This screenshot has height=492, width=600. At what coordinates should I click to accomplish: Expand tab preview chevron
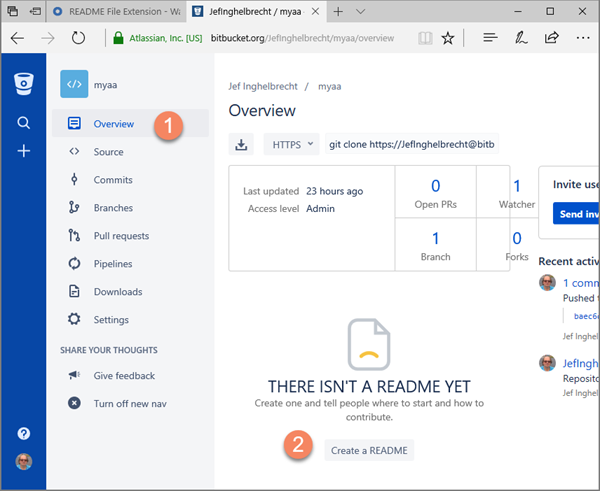(360, 11)
